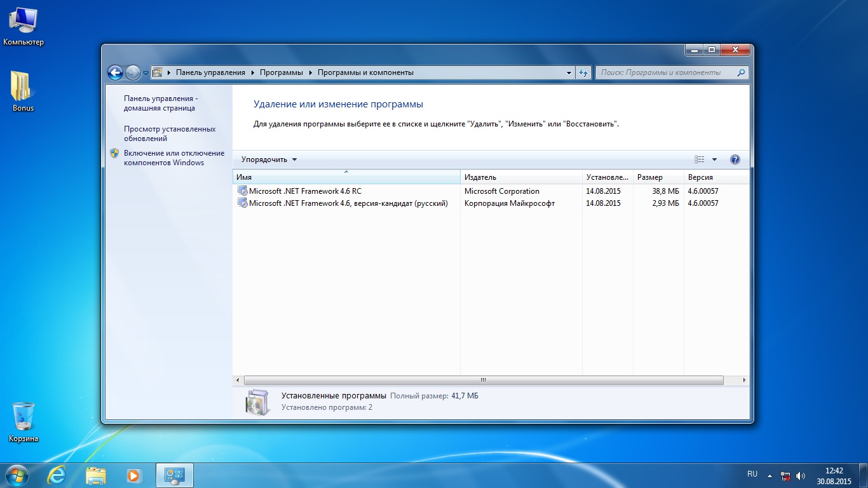Click the Control Panel icon in address bar
Image resolution: width=868 pixels, height=488 pixels.
pos(158,72)
